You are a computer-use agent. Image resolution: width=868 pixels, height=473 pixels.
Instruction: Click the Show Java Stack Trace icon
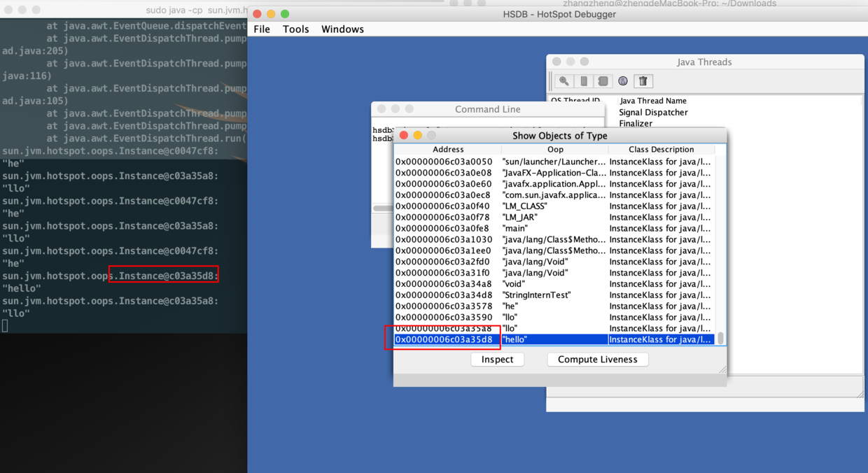click(603, 81)
